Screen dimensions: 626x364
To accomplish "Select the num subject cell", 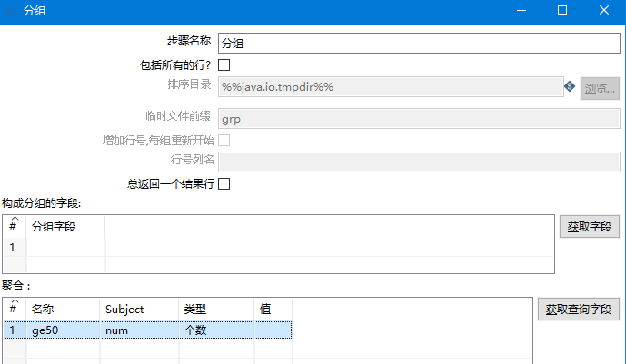I will pos(139,330).
